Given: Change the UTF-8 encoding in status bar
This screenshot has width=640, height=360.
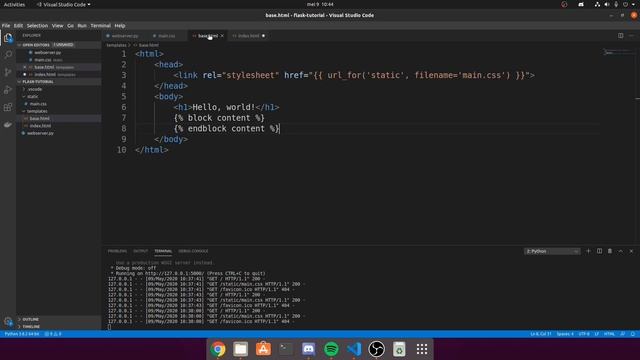Looking at the screenshot, I should (584, 334).
